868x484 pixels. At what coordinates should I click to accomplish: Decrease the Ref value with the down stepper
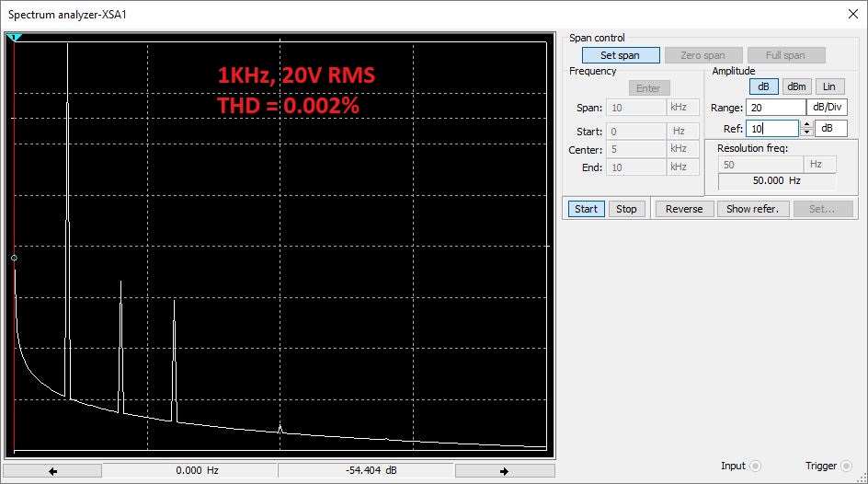tap(807, 133)
